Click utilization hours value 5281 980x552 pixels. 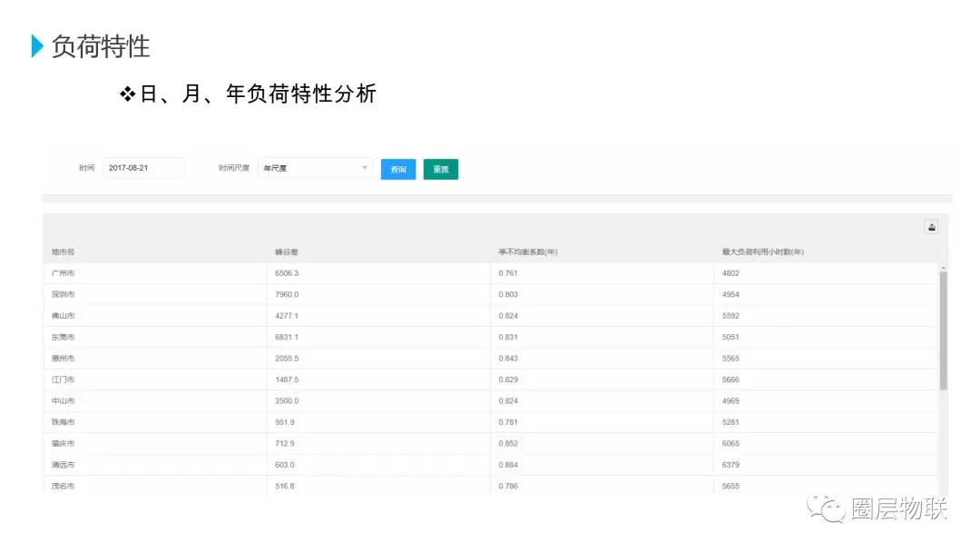[730, 422]
